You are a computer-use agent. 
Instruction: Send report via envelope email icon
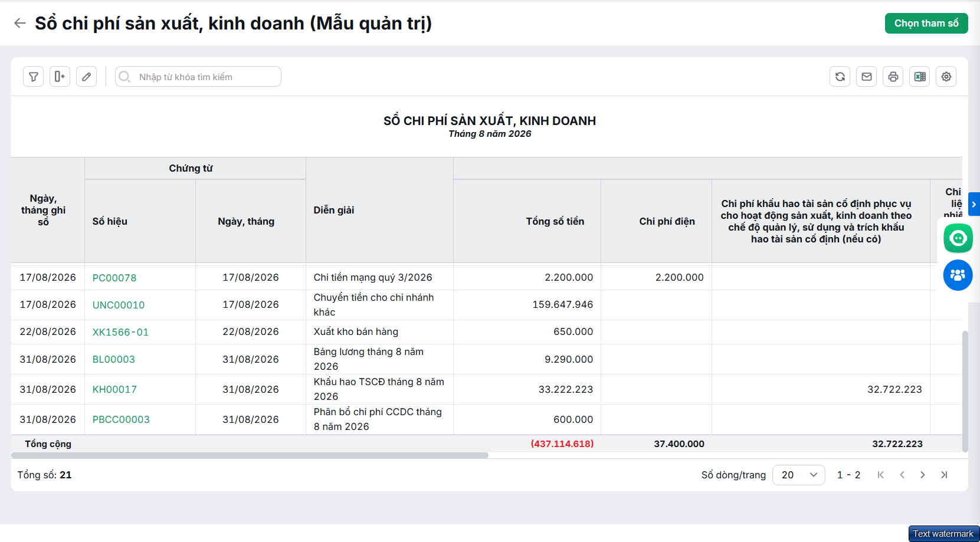coord(867,77)
